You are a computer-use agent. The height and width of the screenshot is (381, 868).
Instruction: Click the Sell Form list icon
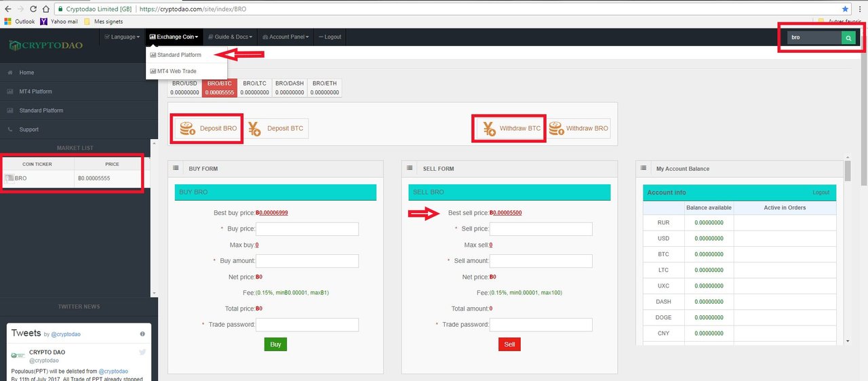pos(410,168)
